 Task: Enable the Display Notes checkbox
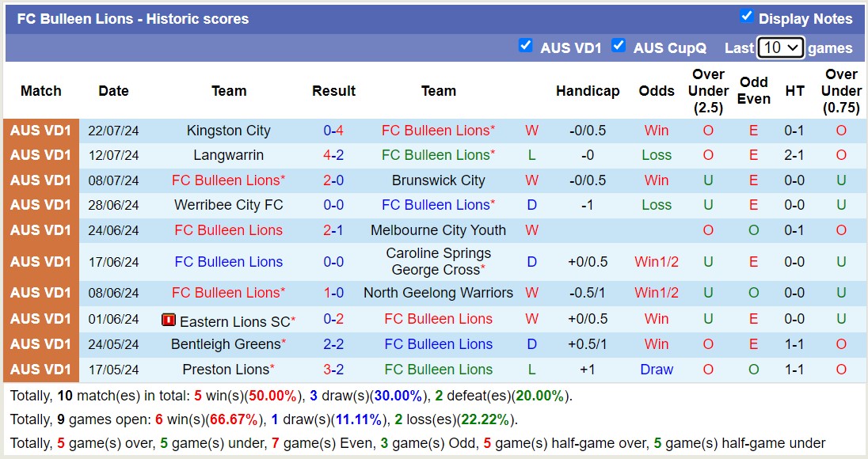coord(745,18)
